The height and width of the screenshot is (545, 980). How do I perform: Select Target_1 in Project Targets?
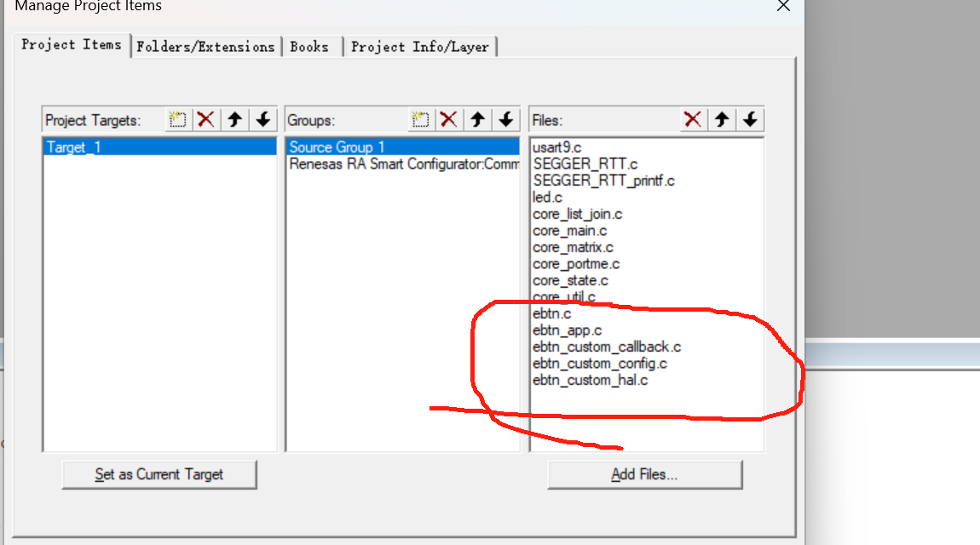[74, 147]
